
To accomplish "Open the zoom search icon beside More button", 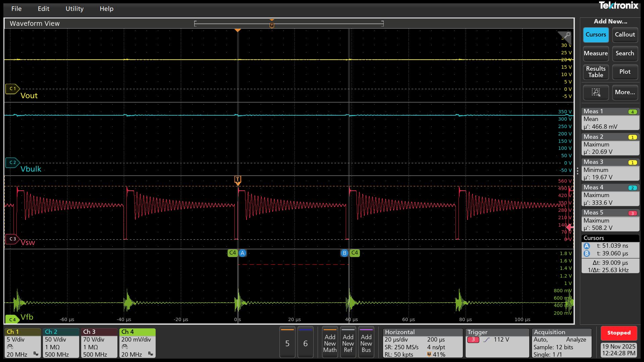I will pyautogui.click(x=596, y=93).
